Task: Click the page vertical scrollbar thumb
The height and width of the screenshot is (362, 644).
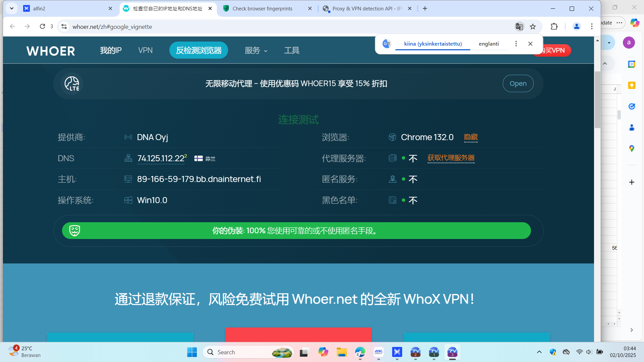Action: tap(597, 100)
